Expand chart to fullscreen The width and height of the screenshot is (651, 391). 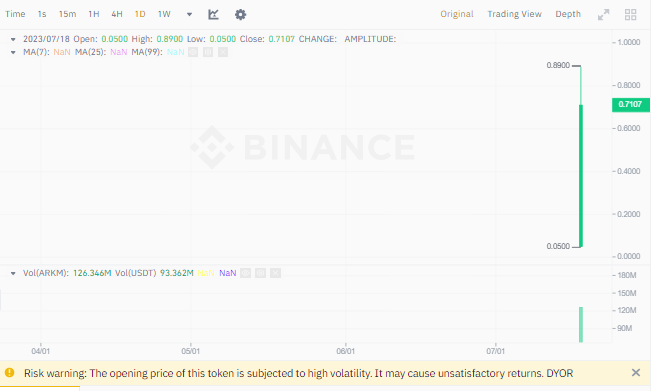pos(603,15)
